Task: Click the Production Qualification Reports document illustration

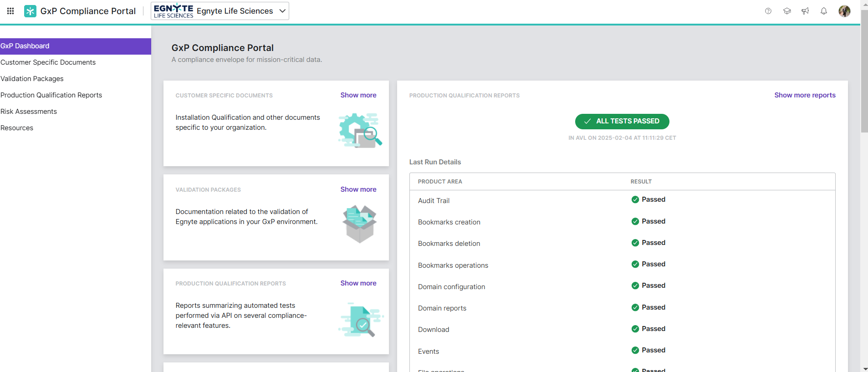Action: coord(361,320)
